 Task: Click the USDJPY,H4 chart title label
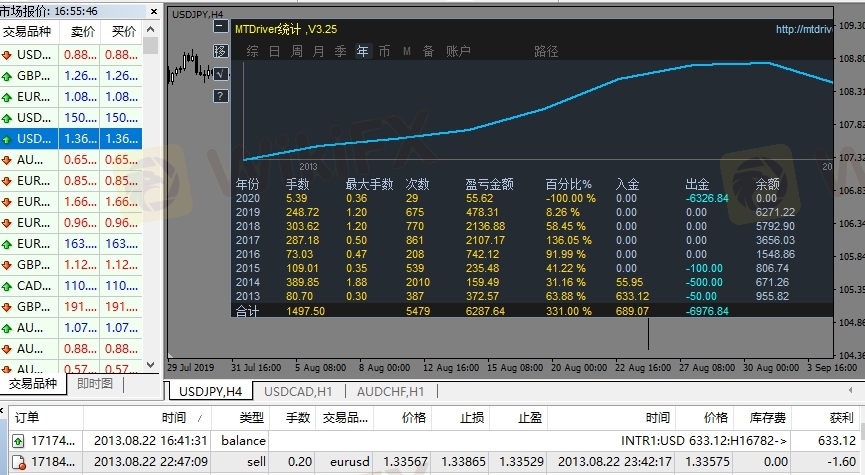197,14
